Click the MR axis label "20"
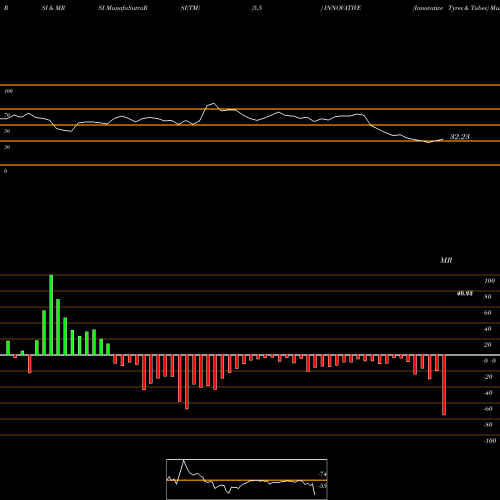The height and width of the screenshot is (500, 500). 488,345
